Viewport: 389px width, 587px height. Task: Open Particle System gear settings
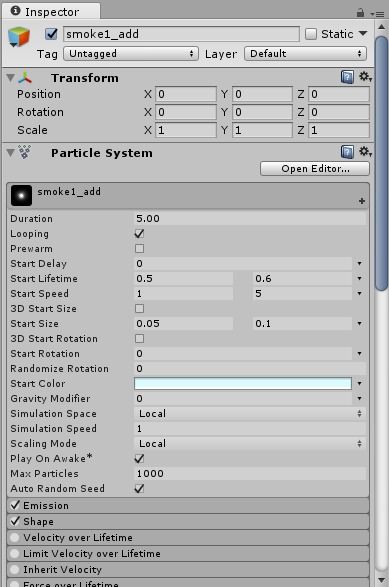pyautogui.click(x=365, y=152)
